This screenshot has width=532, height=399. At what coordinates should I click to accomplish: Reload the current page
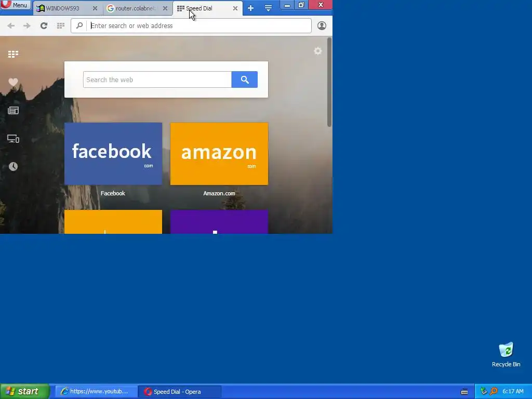[44, 26]
